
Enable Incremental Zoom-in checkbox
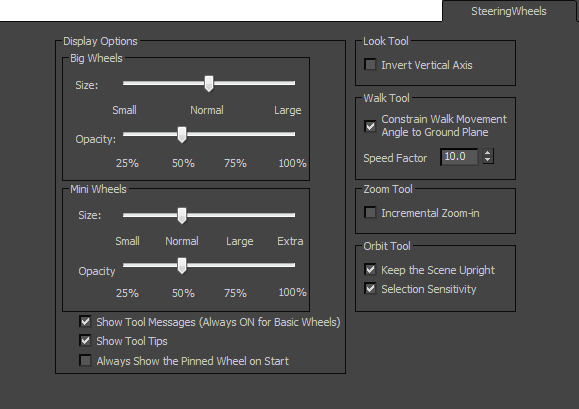[370, 213]
